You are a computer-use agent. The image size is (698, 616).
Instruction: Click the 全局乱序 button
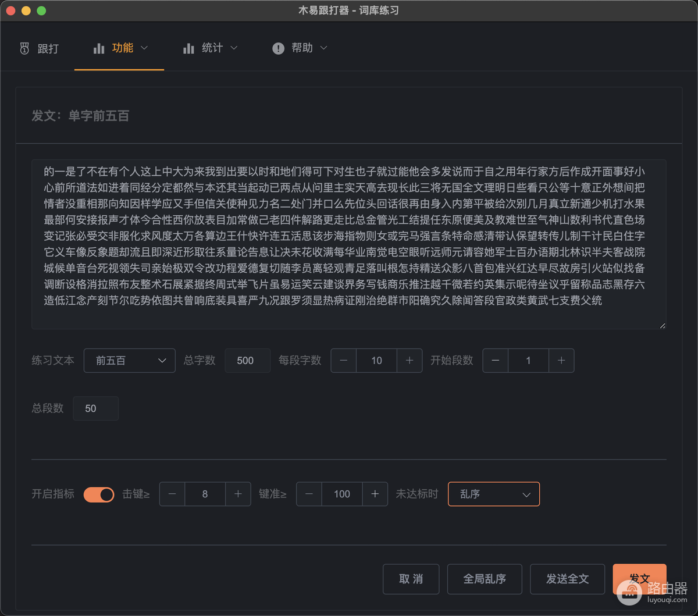485,579
